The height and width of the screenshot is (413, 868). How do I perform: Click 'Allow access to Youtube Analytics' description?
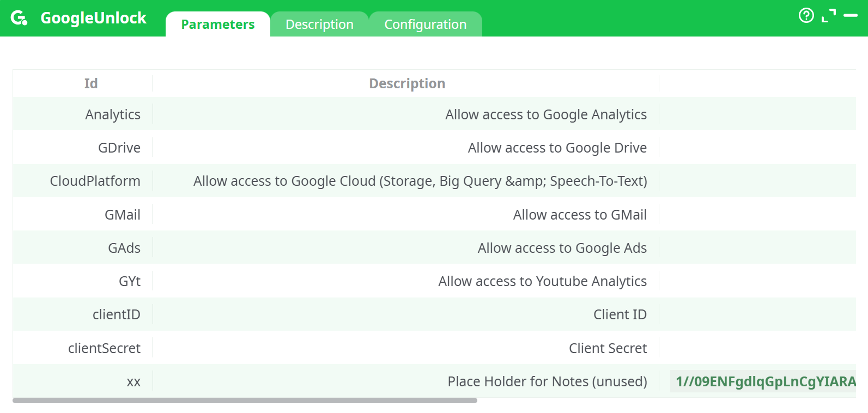pos(543,281)
